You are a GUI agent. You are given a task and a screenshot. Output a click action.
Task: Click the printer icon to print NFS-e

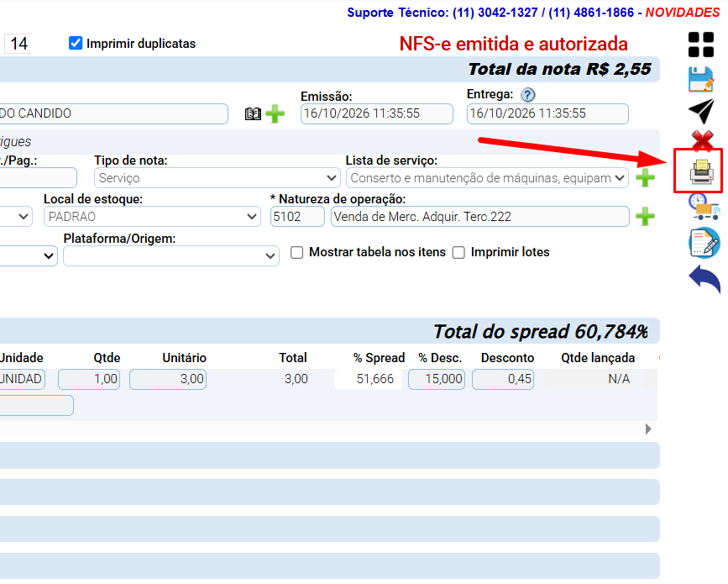point(701,171)
